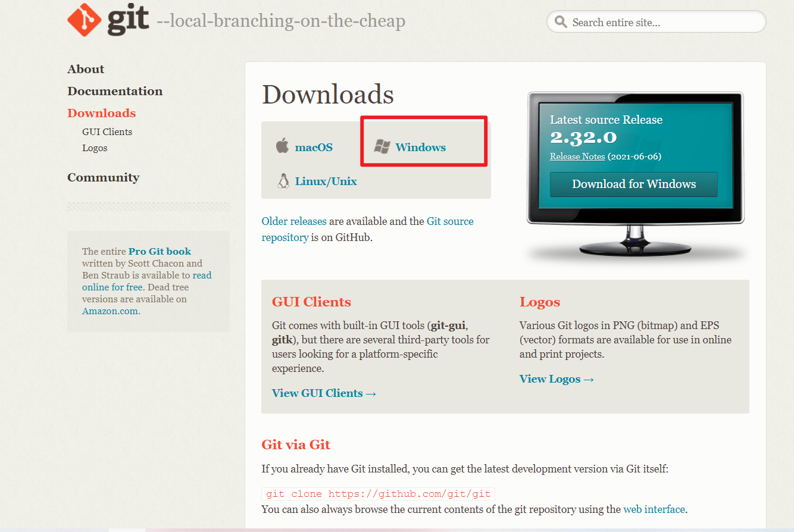Click the git wordmark in header

[127, 20]
